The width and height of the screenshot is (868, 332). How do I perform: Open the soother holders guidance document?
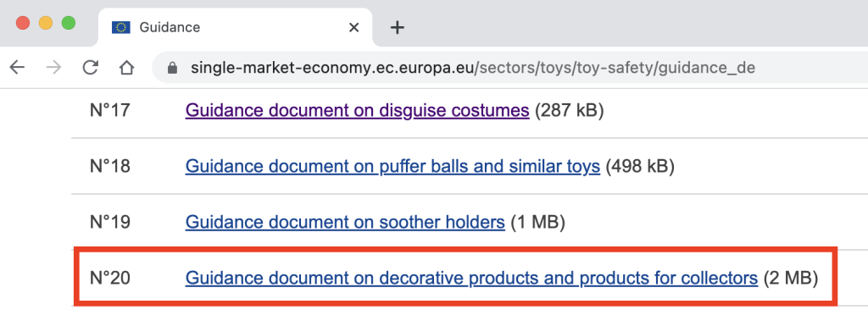(345, 222)
